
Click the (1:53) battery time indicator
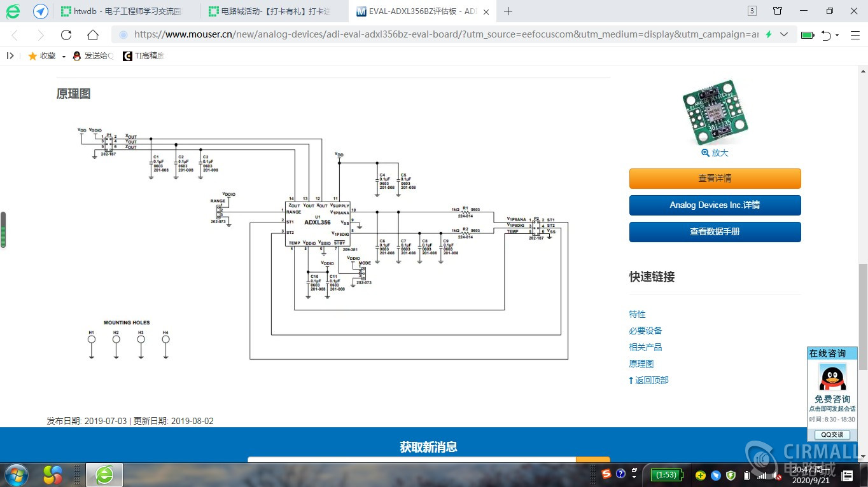click(x=666, y=475)
